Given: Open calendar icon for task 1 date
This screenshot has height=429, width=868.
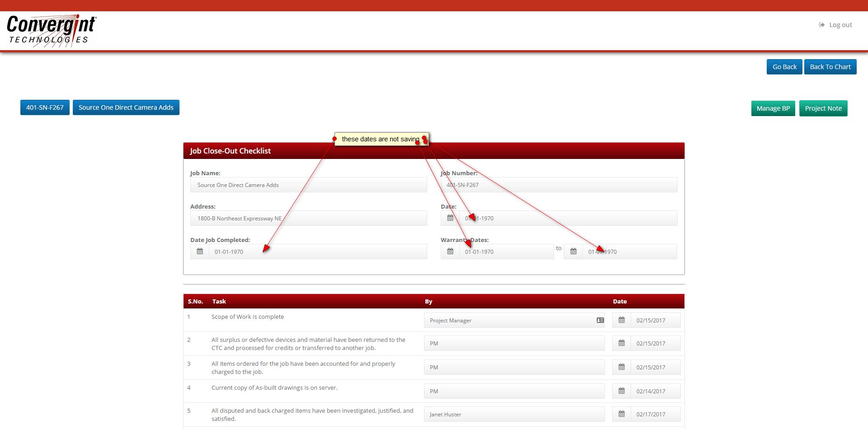Looking at the screenshot, I should (x=622, y=320).
